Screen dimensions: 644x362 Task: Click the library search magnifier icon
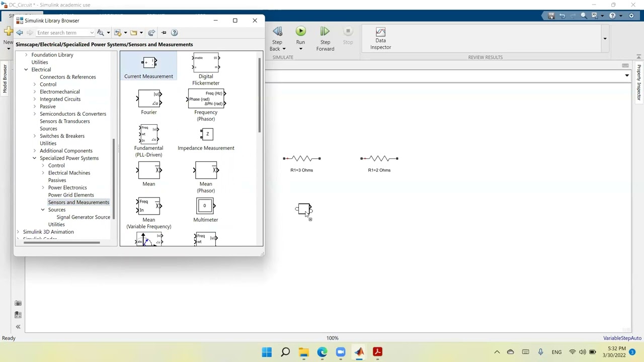point(101,33)
